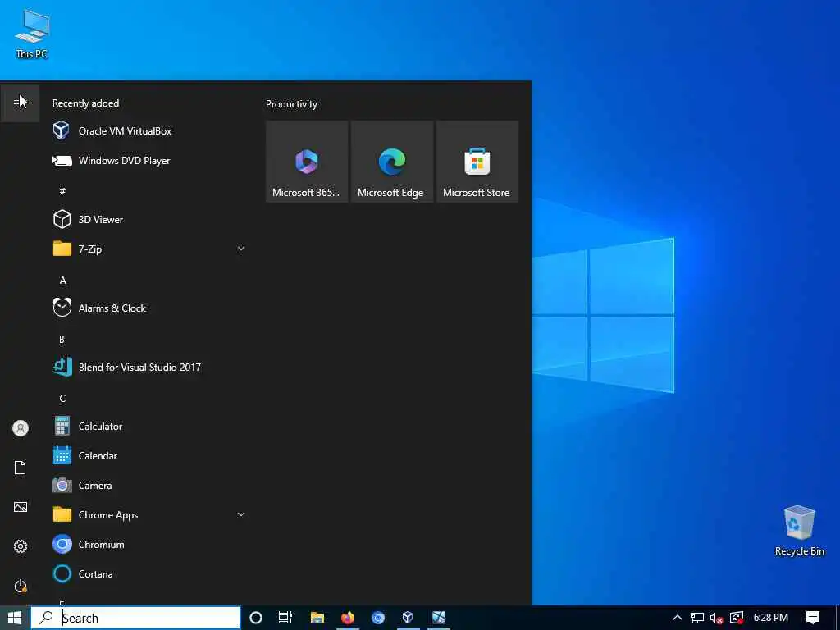
Task: Open the Microsoft Edge tile
Action: (391, 162)
